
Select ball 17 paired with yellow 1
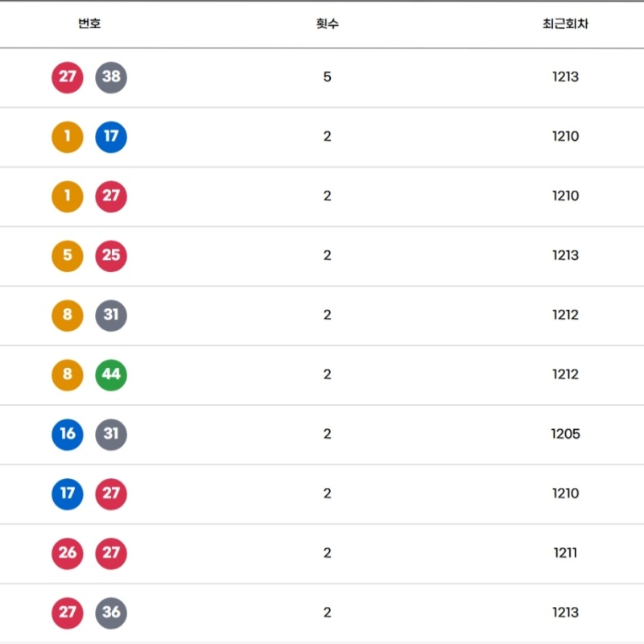pos(111,137)
